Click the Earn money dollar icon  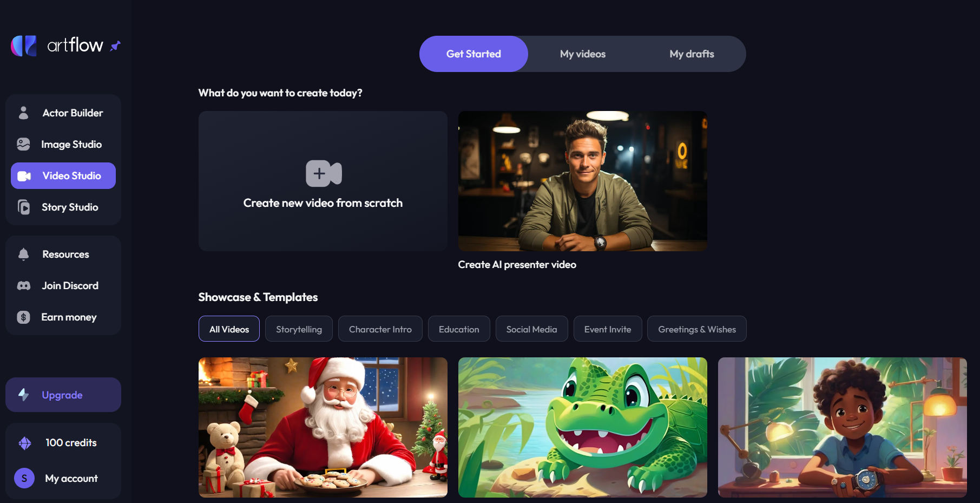pyautogui.click(x=23, y=317)
